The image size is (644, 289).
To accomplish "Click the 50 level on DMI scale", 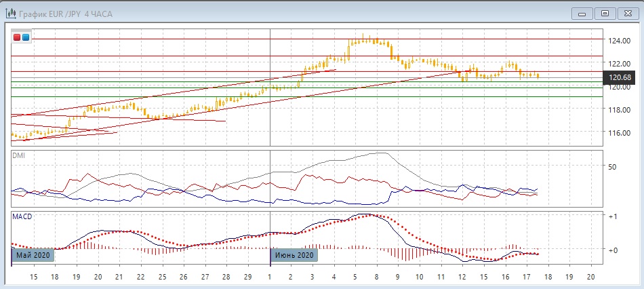I will click(612, 167).
